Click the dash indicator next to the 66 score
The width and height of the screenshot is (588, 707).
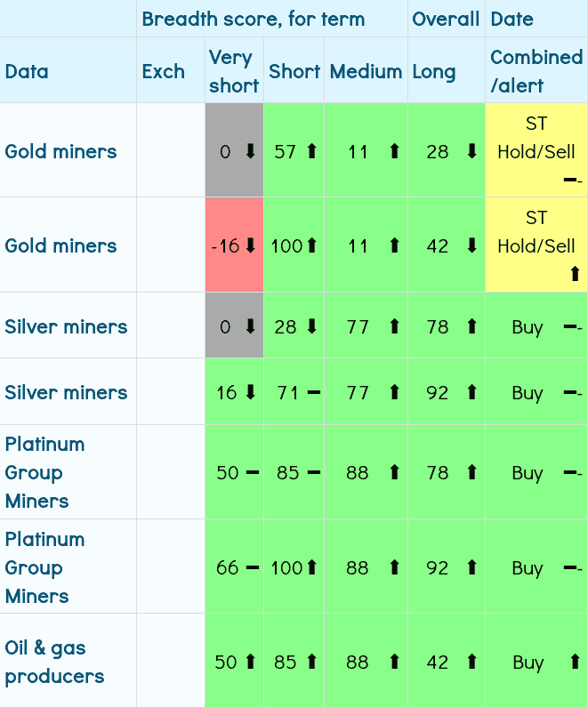click(x=253, y=567)
